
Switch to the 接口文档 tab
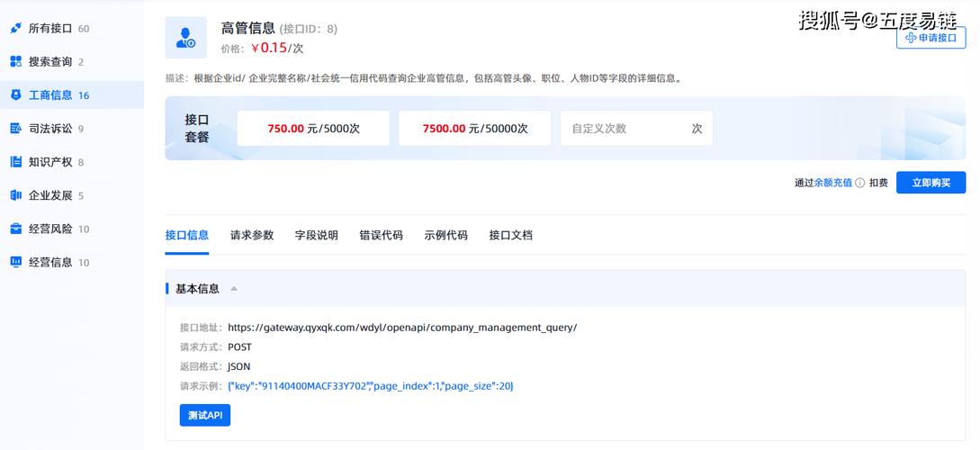tap(510, 236)
